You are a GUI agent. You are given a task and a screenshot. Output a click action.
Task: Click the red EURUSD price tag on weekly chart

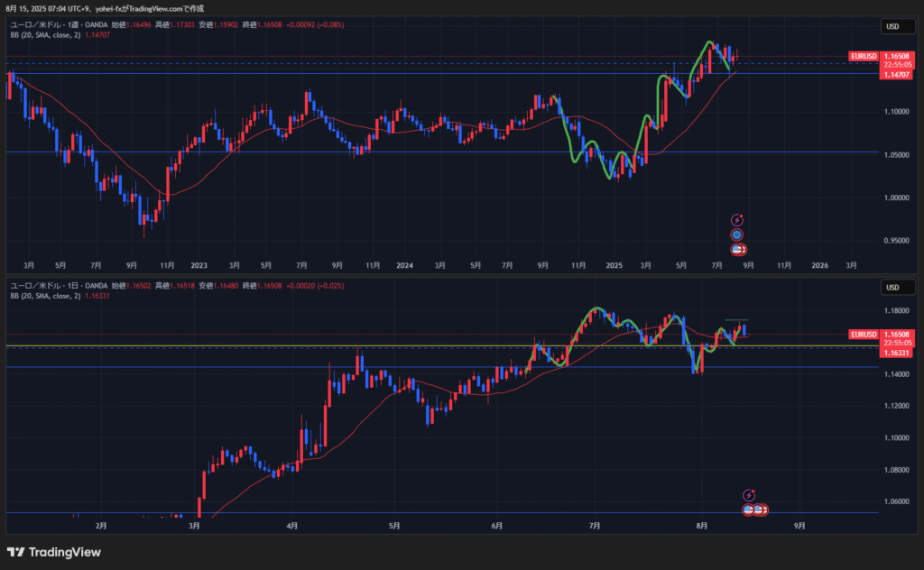tap(864, 56)
